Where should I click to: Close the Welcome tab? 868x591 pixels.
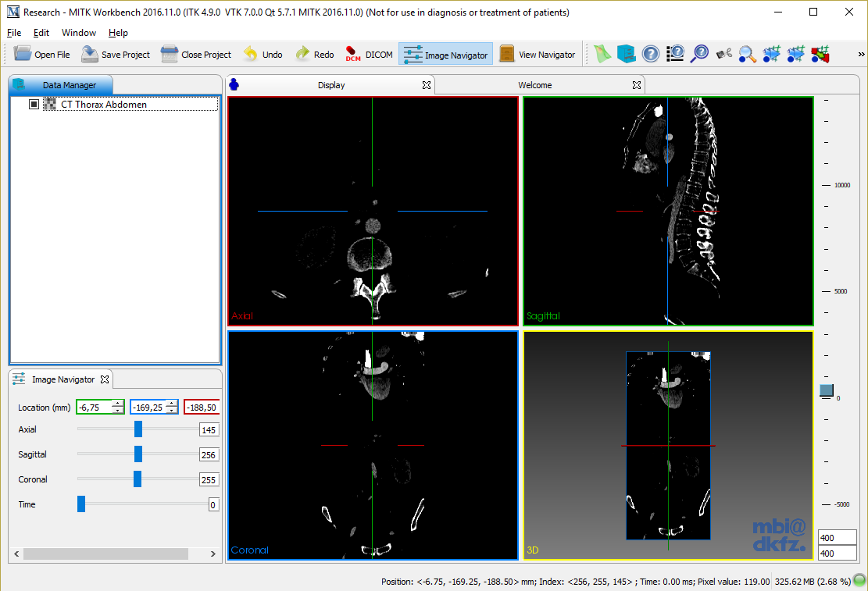[637, 84]
